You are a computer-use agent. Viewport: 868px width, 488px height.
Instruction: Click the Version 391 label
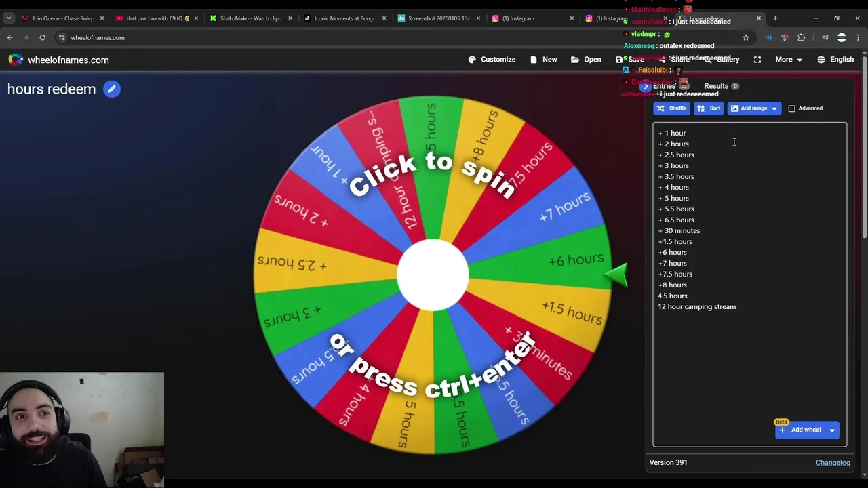[668, 462]
